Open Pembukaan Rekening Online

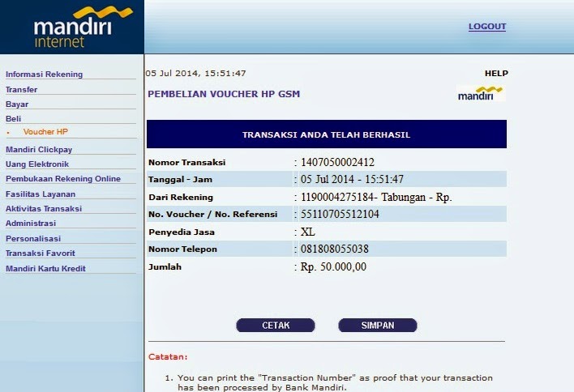tap(63, 179)
